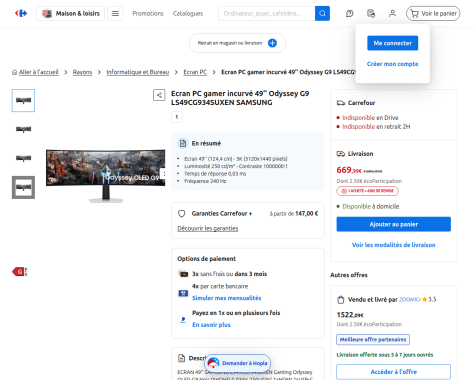Click the Garanties Carrefour + shield icon
This screenshot has width=475, height=380.
click(x=182, y=213)
